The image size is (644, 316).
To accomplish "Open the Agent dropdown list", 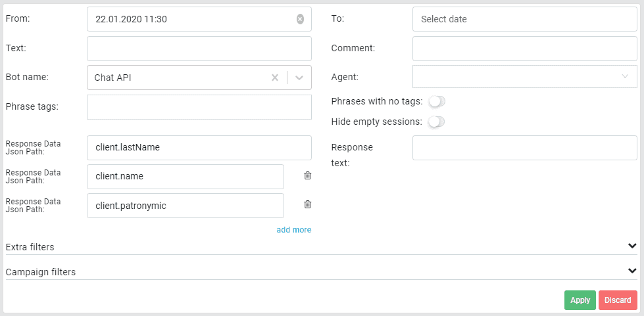I will [524, 77].
